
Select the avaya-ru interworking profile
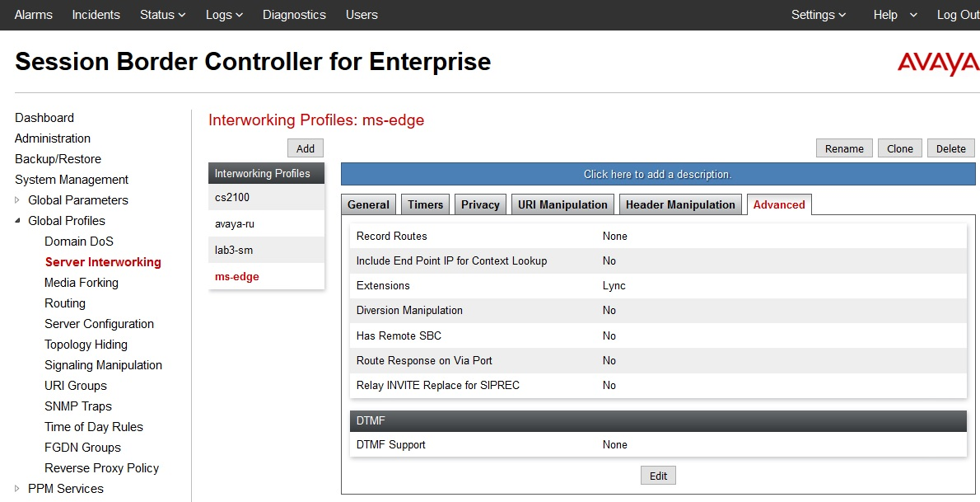pos(266,223)
